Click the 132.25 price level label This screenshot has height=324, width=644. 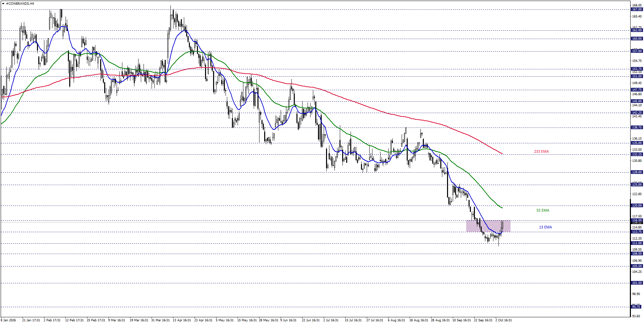637,154
